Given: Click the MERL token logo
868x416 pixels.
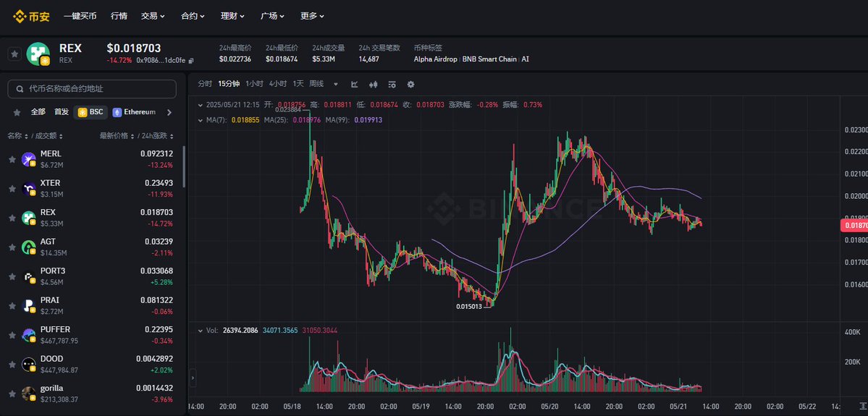Looking at the screenshot, I should (x=29, y=159).
